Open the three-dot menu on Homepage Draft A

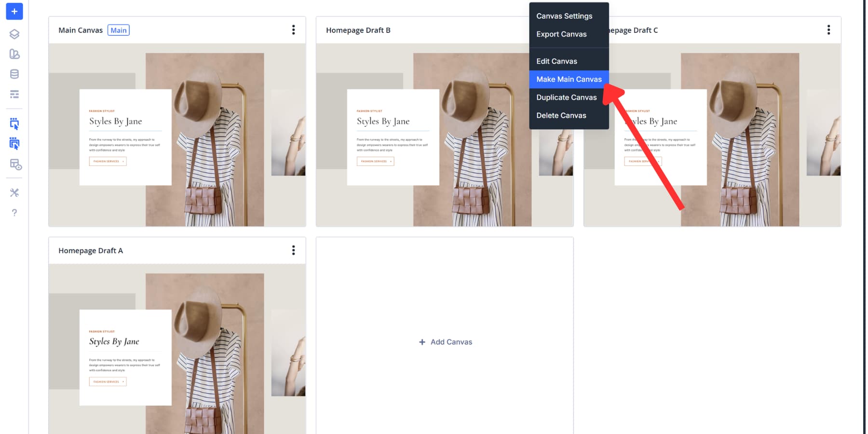tap(294, 250)
